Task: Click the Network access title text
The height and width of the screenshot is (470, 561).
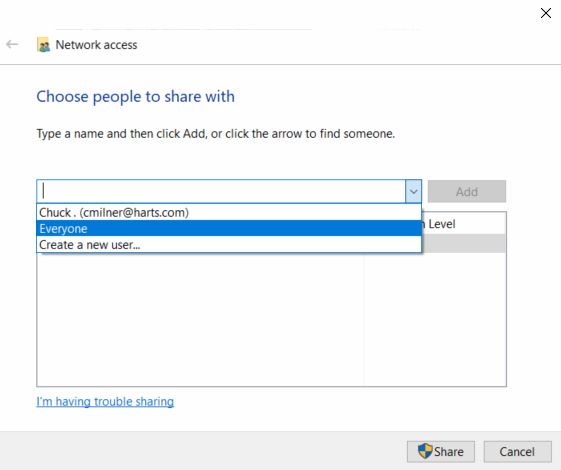Action: pyautogui.click(x=96, y=45)
